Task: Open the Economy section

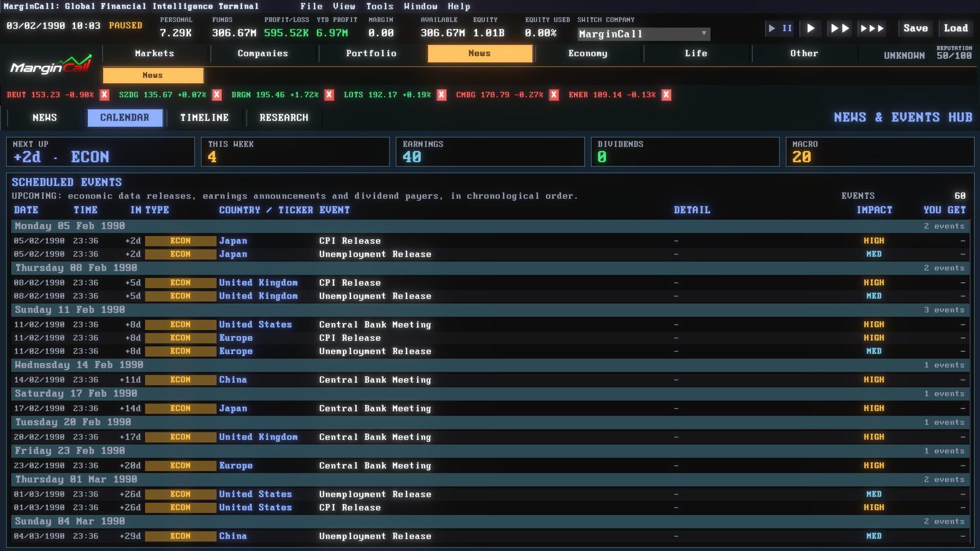Action: pyautogui.click(x=587, y=54)
